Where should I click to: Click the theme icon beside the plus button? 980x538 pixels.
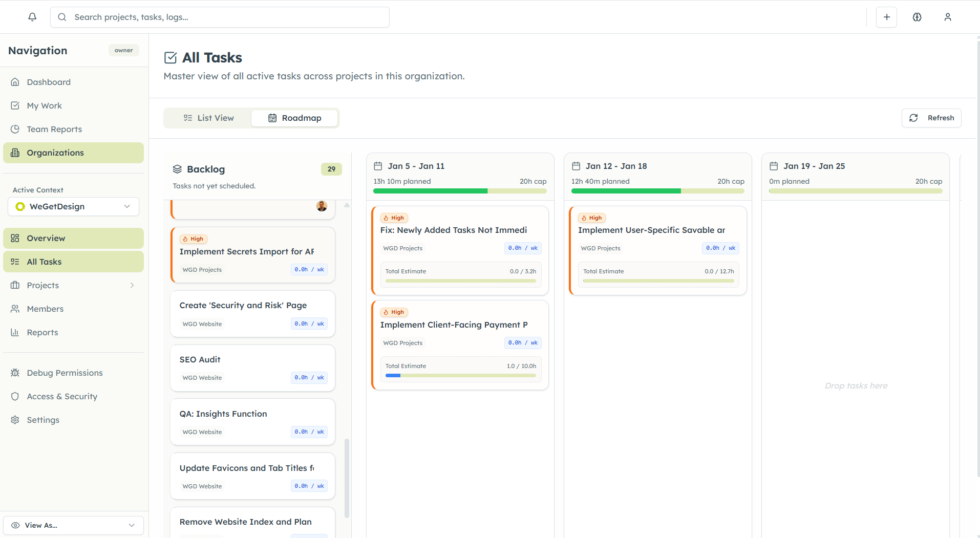[x=917, y=17]
